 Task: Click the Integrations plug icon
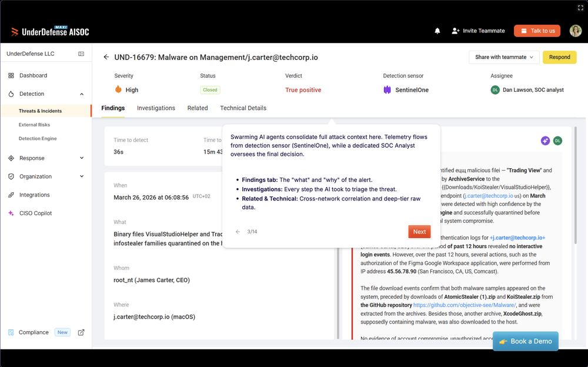[11, 195]
